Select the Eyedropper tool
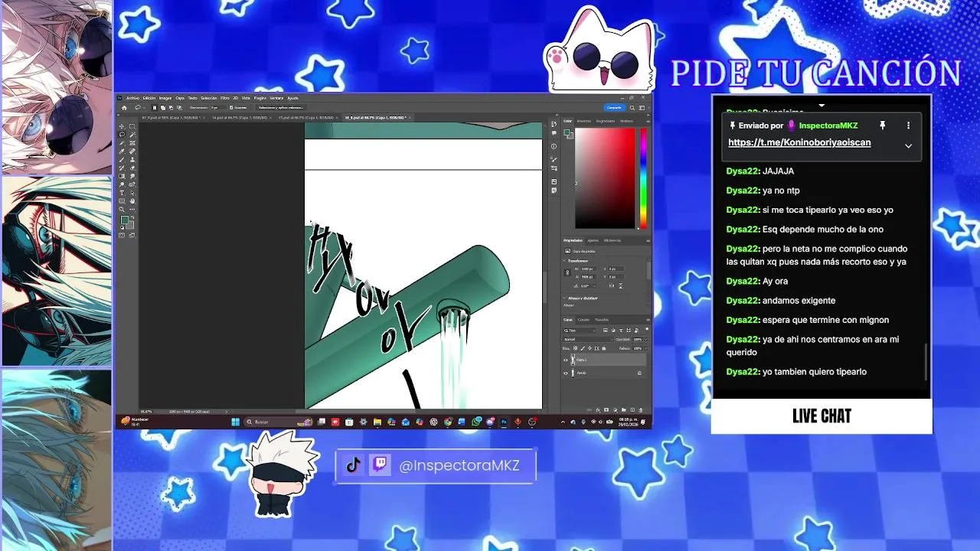980x551 pixels. 122,152
